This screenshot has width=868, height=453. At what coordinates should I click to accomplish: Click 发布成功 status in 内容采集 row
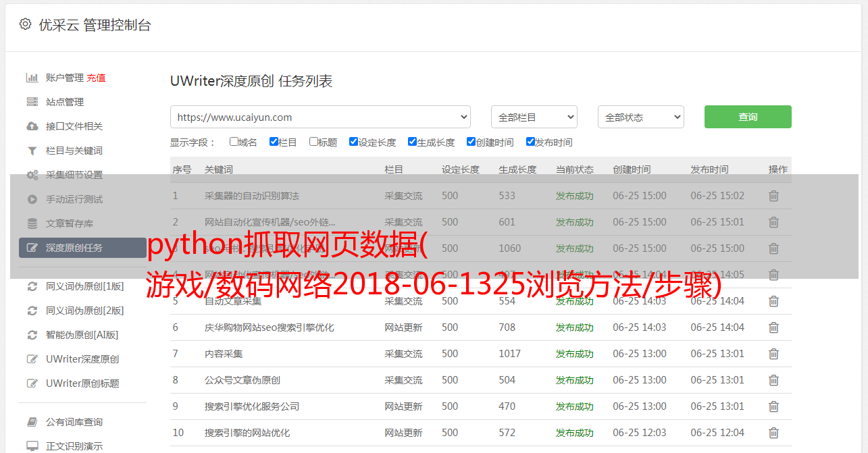[575, 354]
